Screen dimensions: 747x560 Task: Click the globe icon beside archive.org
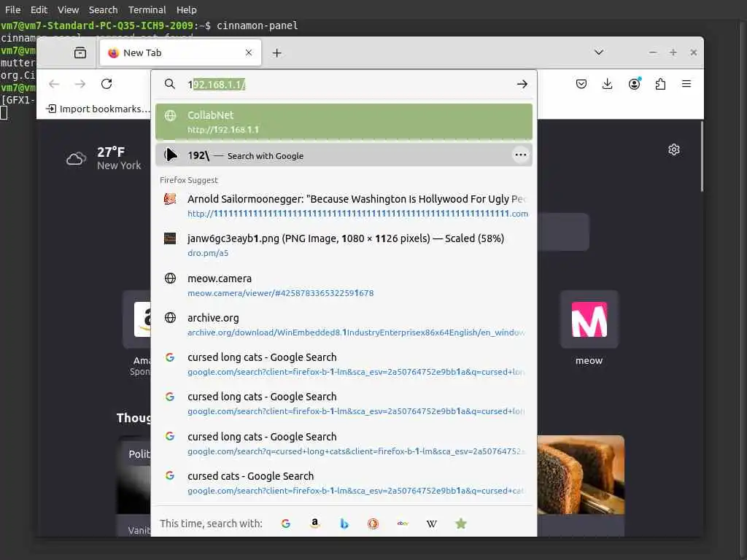click(170, 318)
